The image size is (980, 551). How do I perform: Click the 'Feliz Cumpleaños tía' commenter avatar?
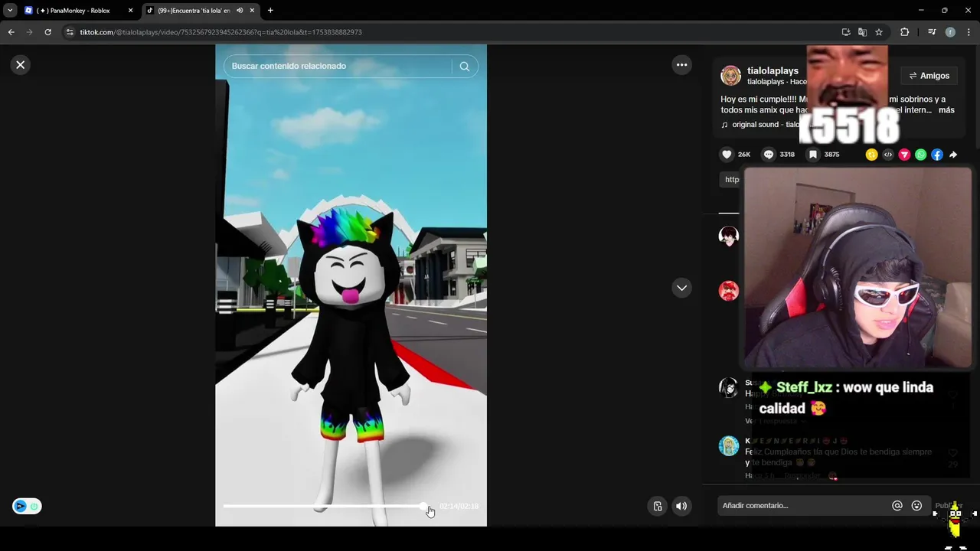tap(728, 445)
